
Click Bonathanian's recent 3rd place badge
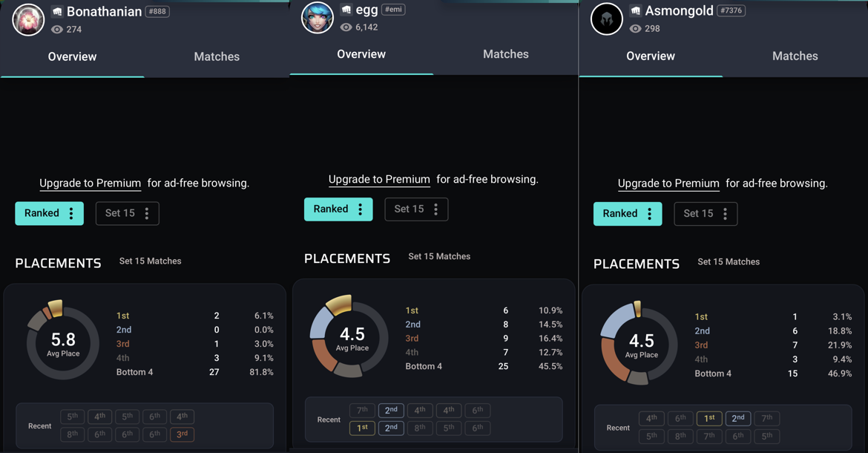[x=182, y=434]
